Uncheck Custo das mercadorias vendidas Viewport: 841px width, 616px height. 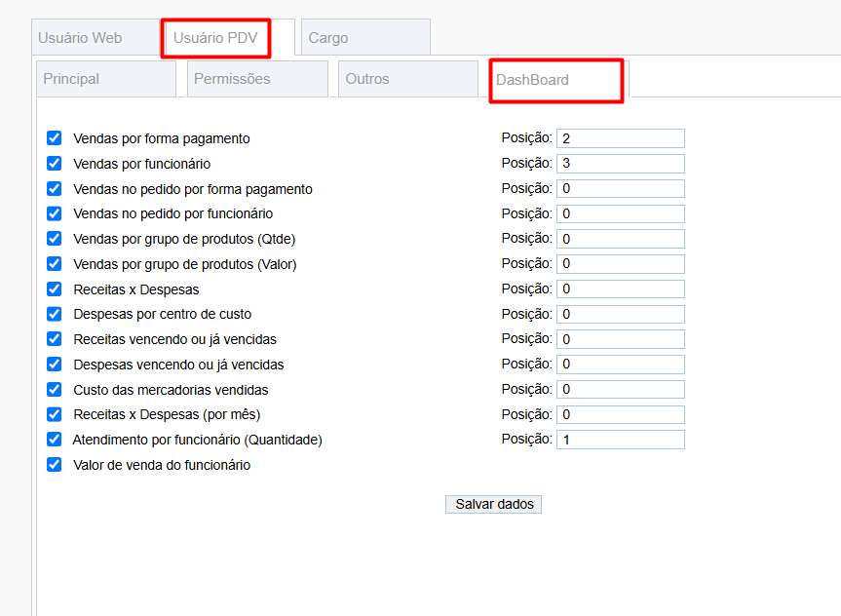tap(55, 389)
